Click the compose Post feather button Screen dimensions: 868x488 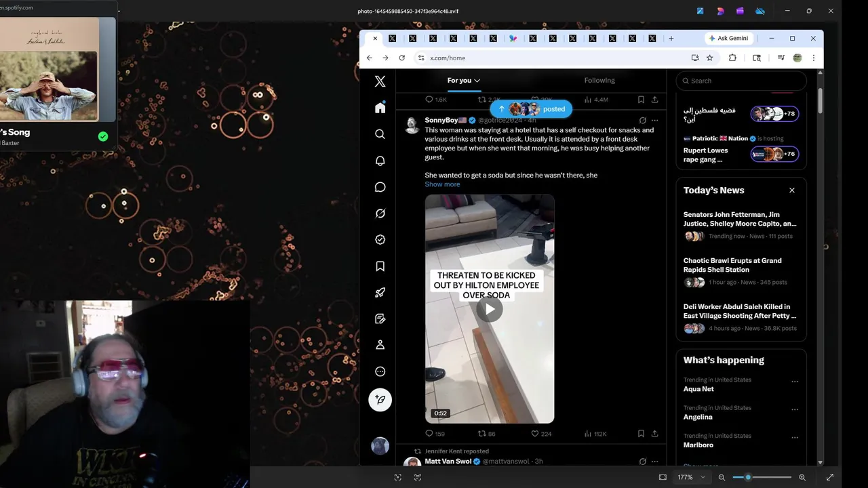380,400
